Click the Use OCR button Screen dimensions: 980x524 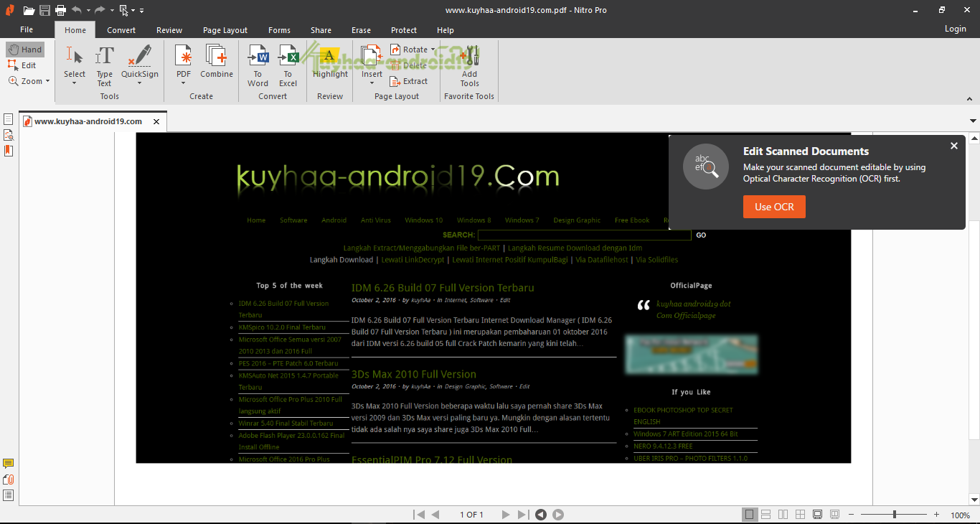[774, 207]
